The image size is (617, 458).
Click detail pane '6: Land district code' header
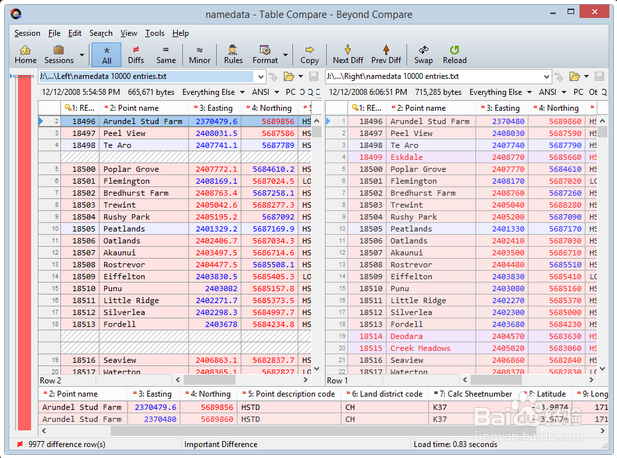387,394
